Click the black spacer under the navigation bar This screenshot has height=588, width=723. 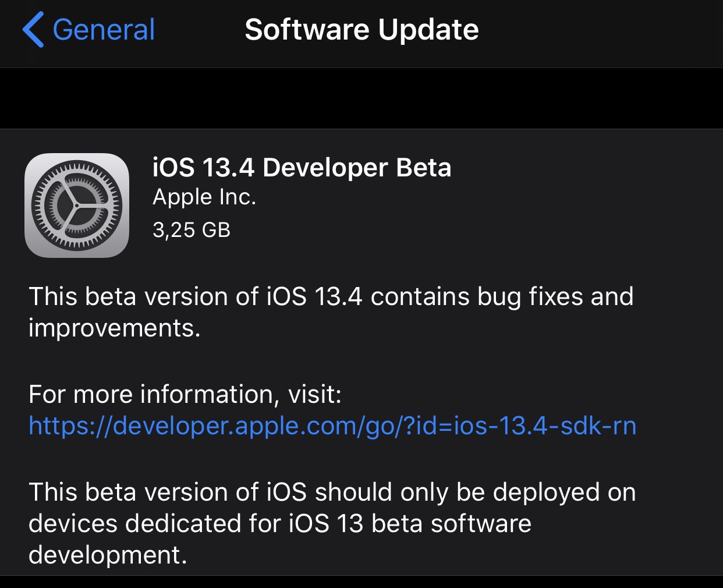361,98
